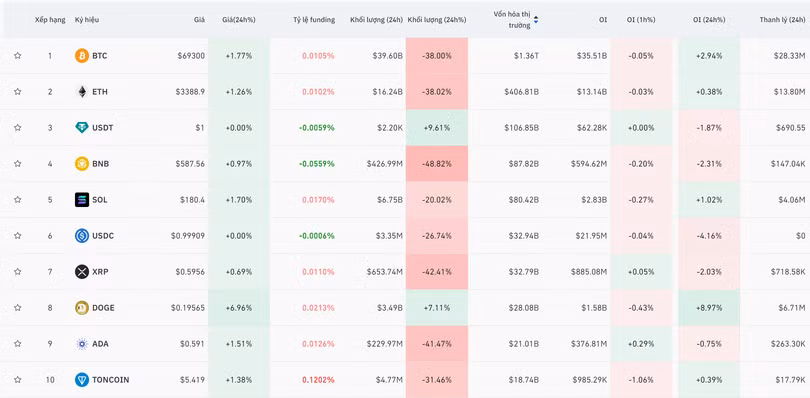This screenshot has height=398, width=810.
Task: Click ETH price $3388.9
Action: click(190, 91)
